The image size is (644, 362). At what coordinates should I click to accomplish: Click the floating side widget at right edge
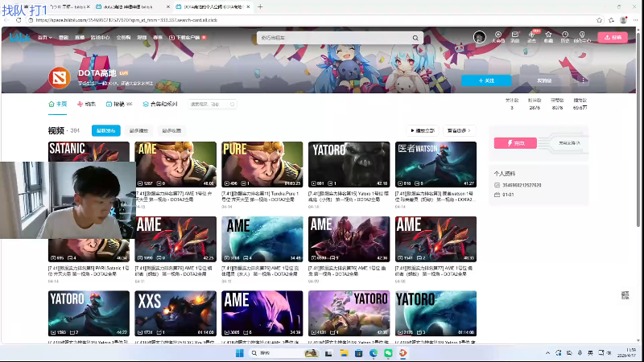[625, 295]
